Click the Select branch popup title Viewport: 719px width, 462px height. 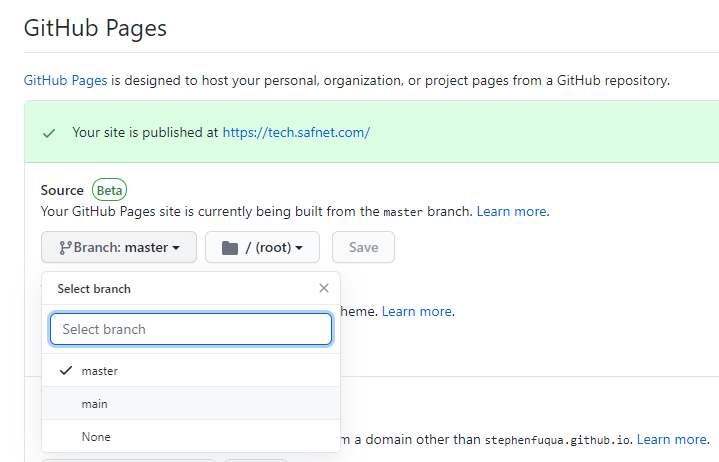pos(94,289)
